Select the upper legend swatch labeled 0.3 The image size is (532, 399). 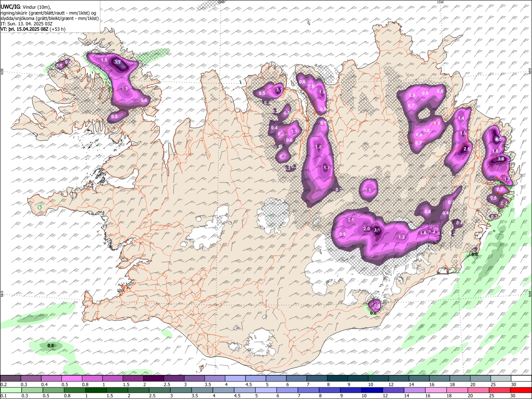pyautogui.click(x=31, y=378)
